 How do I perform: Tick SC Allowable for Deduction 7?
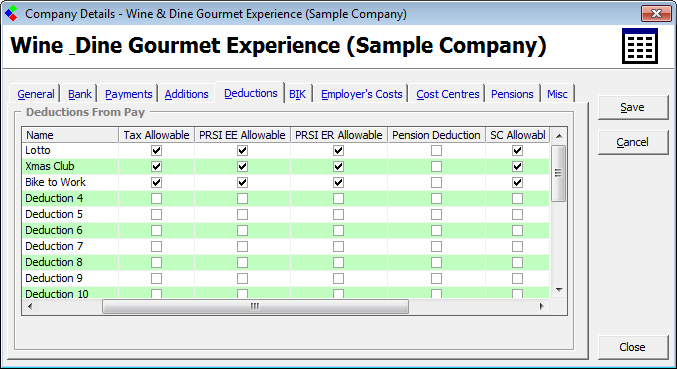click(x=517, y=246)
